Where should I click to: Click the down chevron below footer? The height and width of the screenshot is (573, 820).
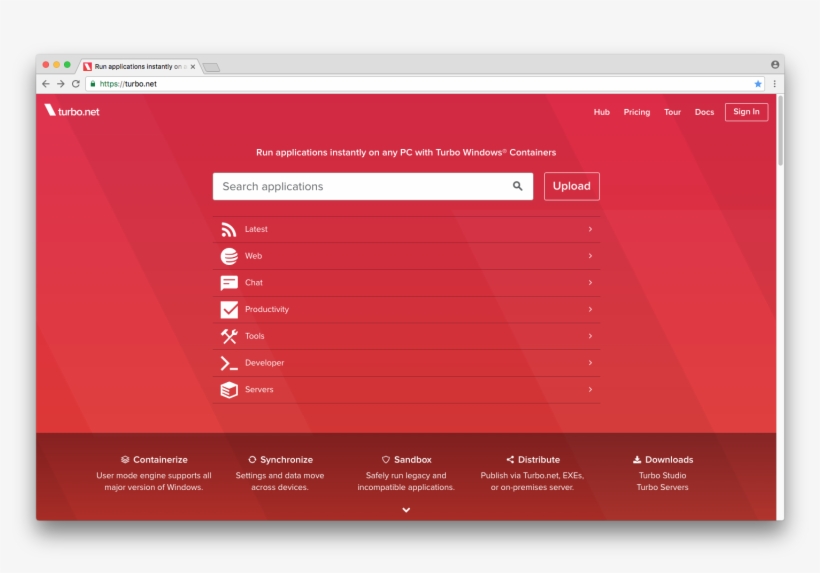coord(406,510)
